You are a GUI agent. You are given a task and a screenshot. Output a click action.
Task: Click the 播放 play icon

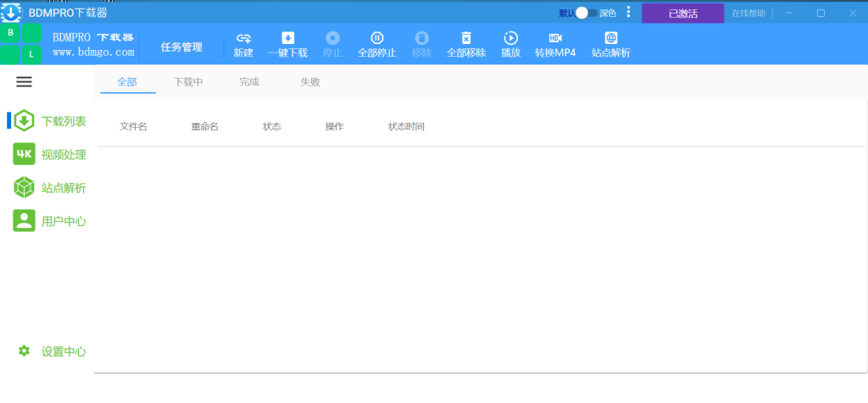click(510, 38)
